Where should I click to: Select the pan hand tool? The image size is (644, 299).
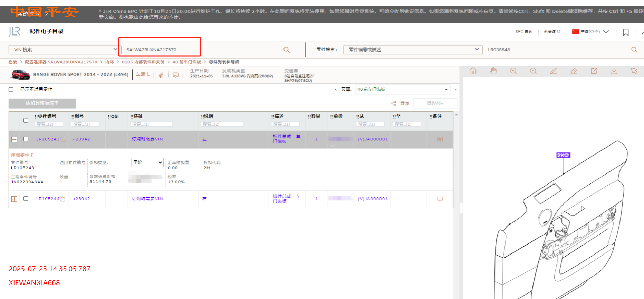coord(493,71)
